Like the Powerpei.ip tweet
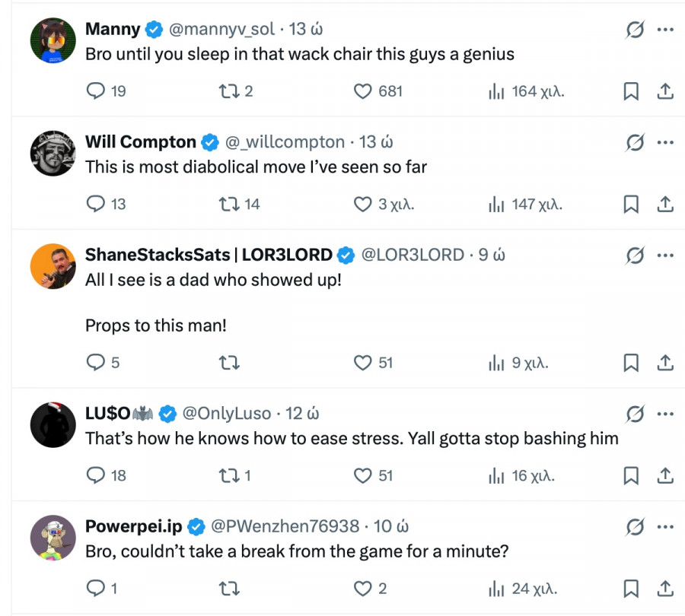Screen dimensions: 685x616 tap(363, 588)
